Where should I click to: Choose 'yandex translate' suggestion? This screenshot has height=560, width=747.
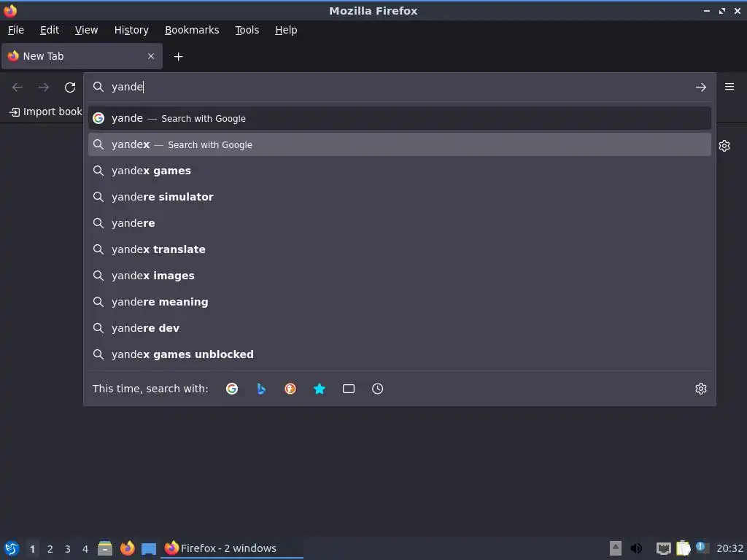point(400,249)
